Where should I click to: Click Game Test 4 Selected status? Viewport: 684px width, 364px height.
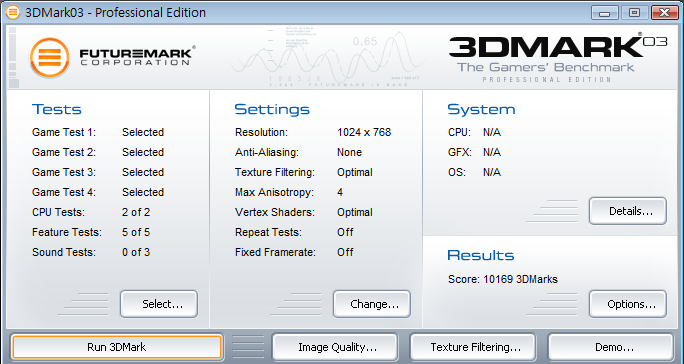[x=143, y=192]
